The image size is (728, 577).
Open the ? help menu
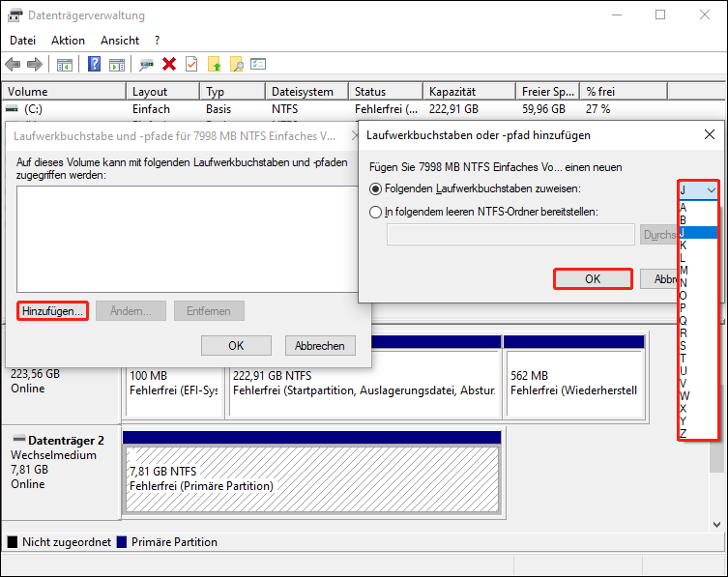157,41
